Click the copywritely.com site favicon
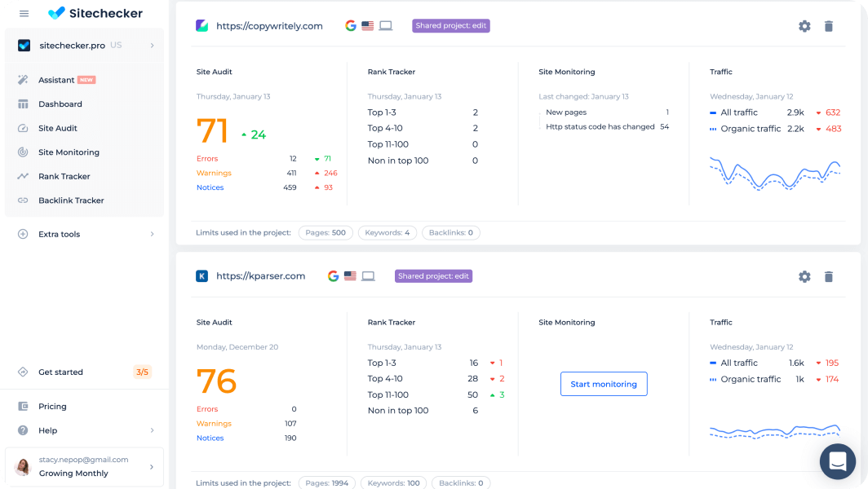This screenshot has width=868, height=489. coord(202,25)
